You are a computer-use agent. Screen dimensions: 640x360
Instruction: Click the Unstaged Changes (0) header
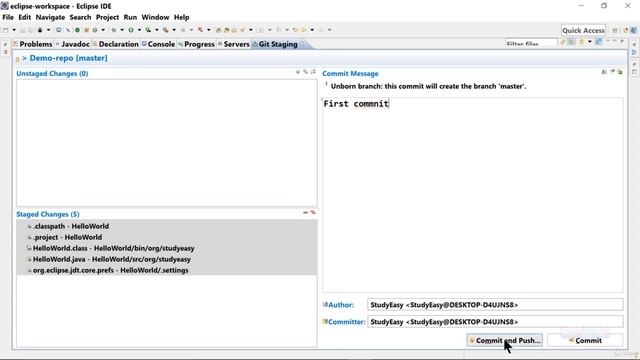[x=52, y=73]
